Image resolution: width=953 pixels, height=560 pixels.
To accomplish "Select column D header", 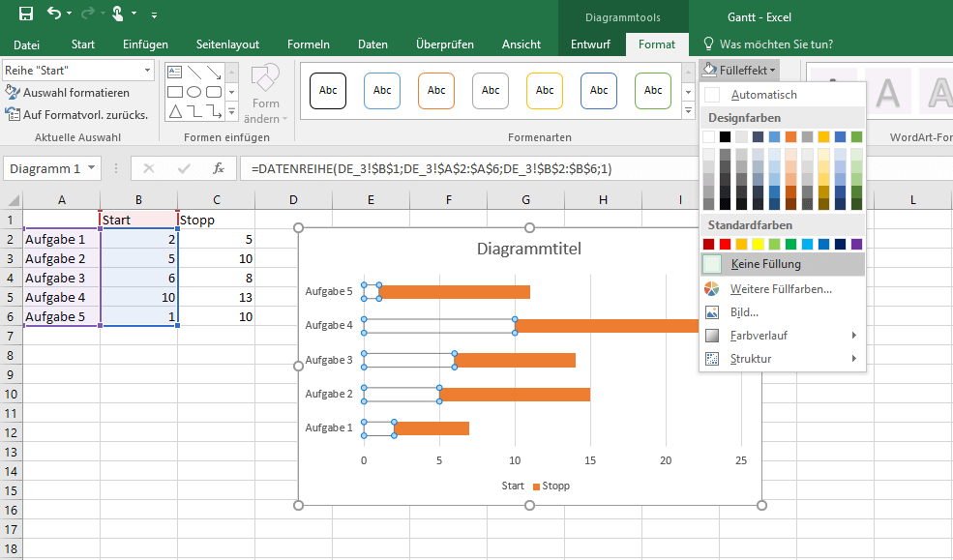I will click(293, 200).
